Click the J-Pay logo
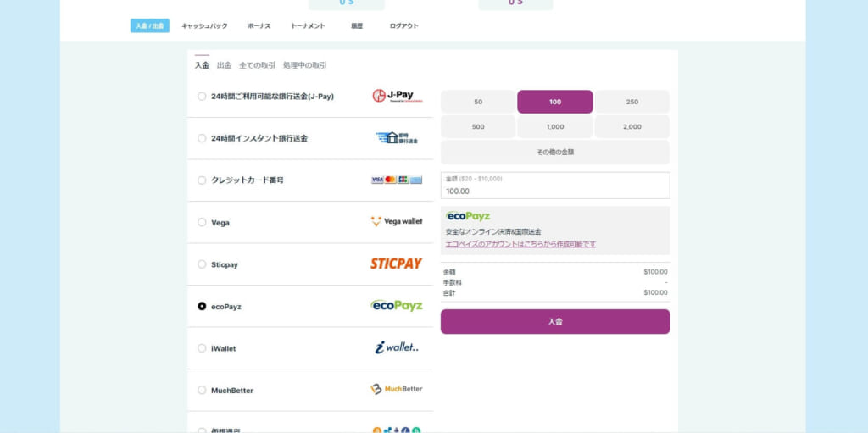This screenshot has height=433, width=868. click(397, 96)
